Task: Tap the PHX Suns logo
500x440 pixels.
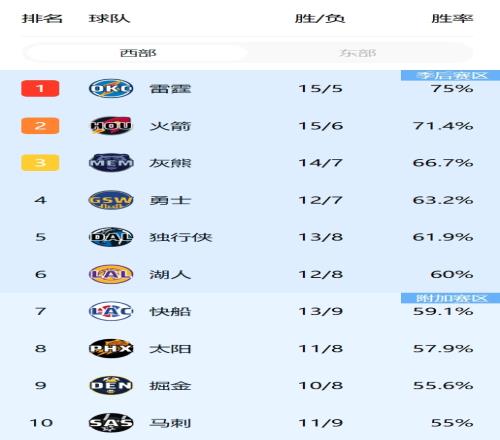Action: coord(111,349)
